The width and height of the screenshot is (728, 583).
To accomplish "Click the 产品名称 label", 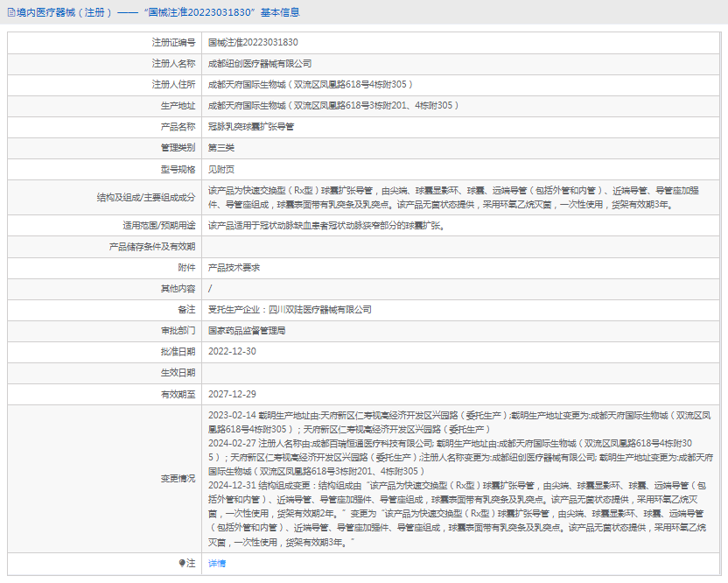I will [x=178, y=127].
